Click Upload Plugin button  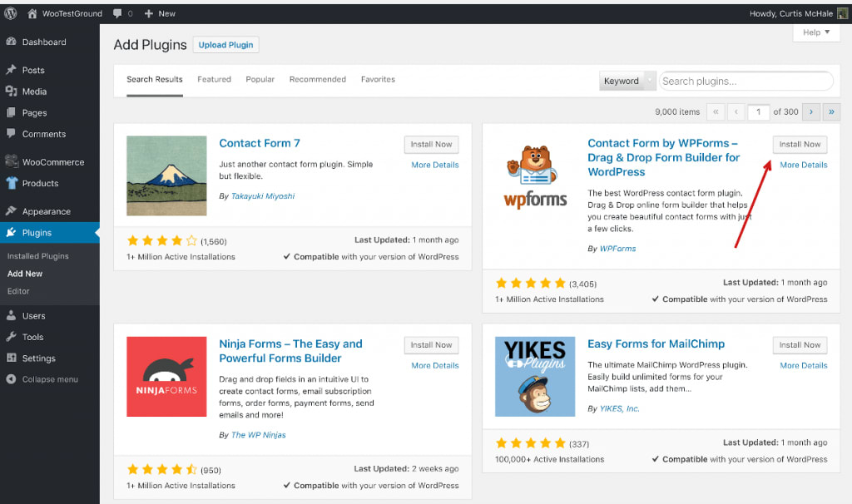[225, 45]
